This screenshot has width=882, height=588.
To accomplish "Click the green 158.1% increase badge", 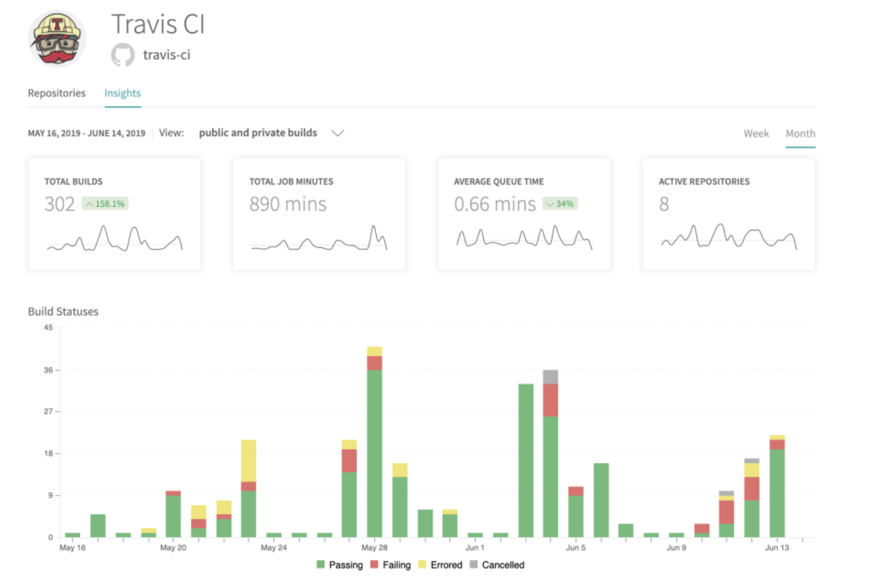I will [x=105, y=204].
